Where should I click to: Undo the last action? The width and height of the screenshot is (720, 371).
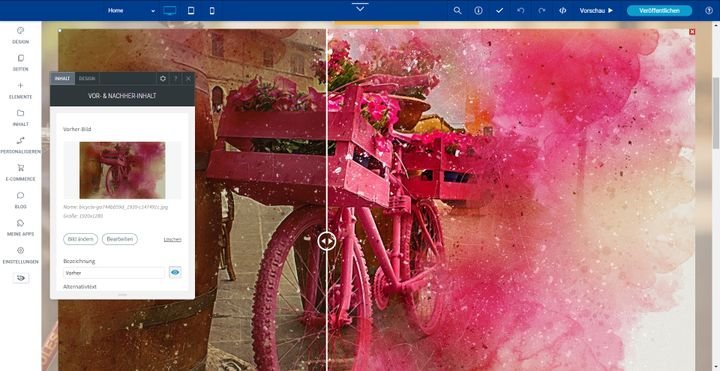tap(521, 11)
